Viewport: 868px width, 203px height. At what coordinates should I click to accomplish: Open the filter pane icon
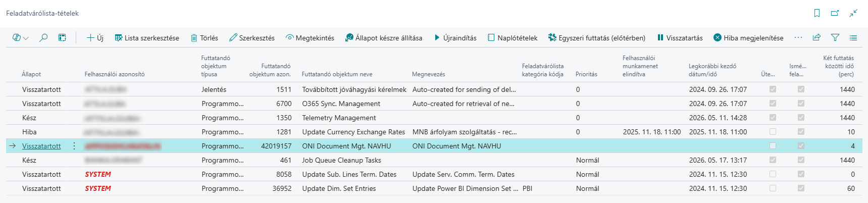pyautogui.click(x=835, y=37)
